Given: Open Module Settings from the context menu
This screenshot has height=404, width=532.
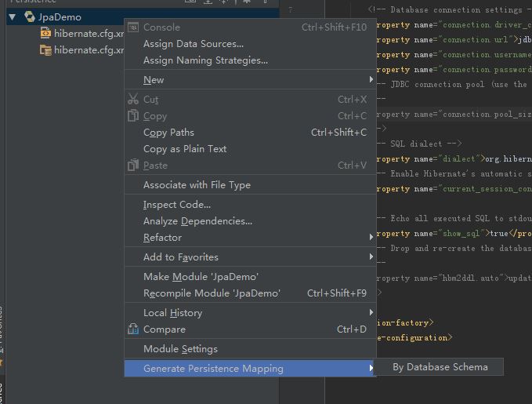Looking at the screenshot, I should (180, 349).
